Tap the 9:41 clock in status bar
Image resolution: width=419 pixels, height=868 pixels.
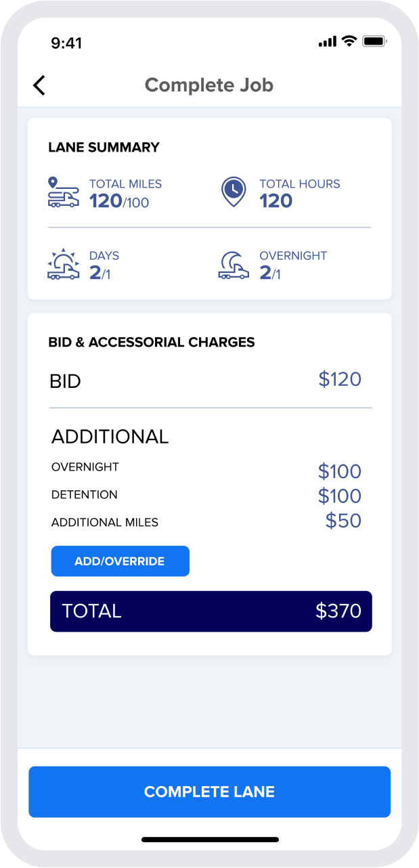point(66,43)
